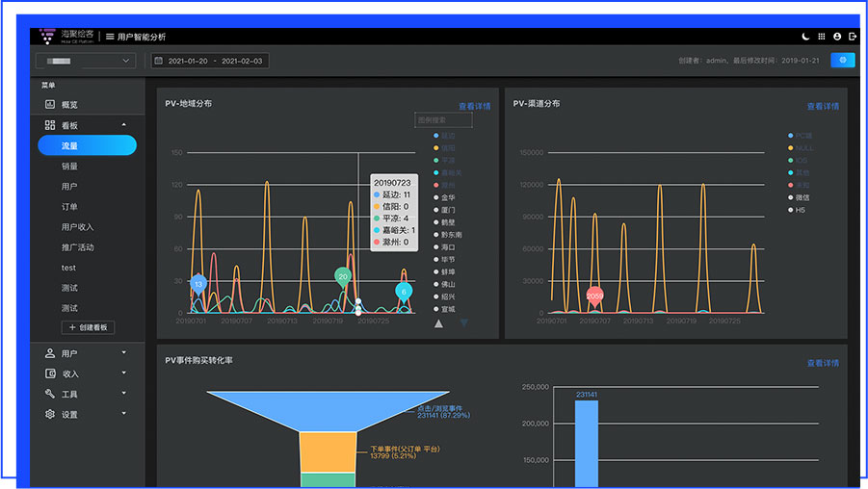Click the cyan 6 marker pin on chart
Image resolution: width=868 pixels, height=489 pixels.
pos(404,292)
